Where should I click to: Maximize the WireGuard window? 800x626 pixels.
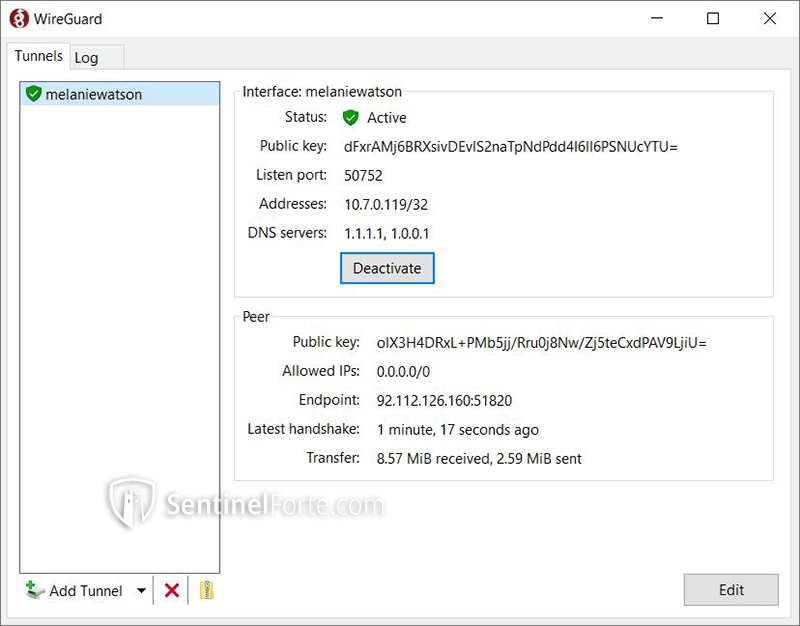click(x=713, y=18)
